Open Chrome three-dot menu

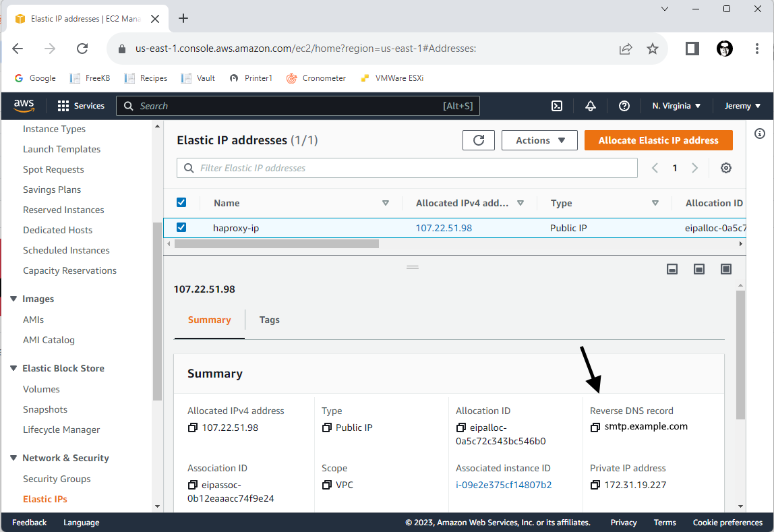point(756,49)
